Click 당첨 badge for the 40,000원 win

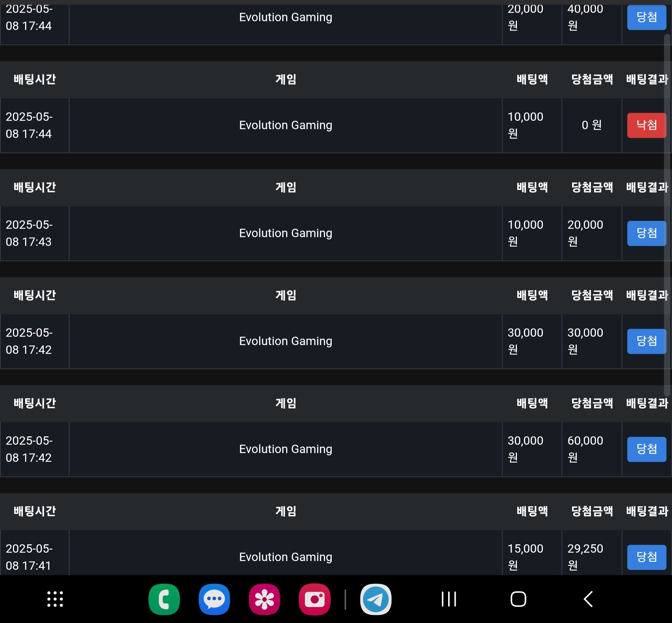647,17
